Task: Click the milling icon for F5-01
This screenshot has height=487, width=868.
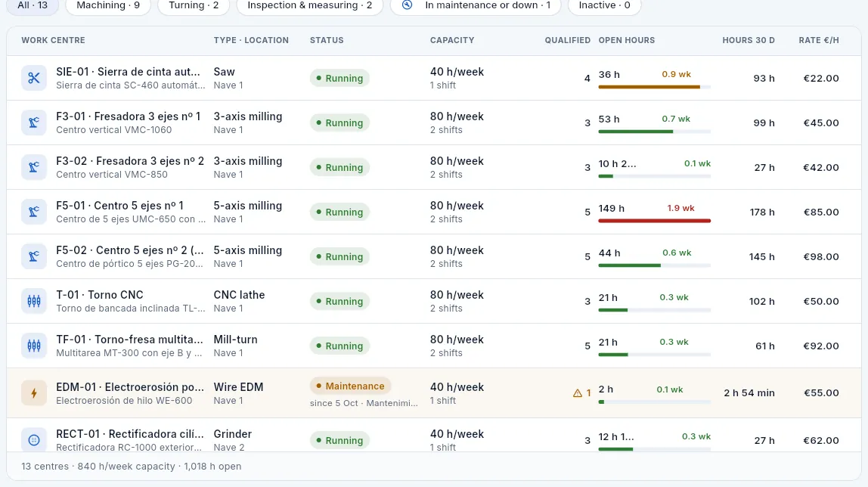Action: [34, 212]
